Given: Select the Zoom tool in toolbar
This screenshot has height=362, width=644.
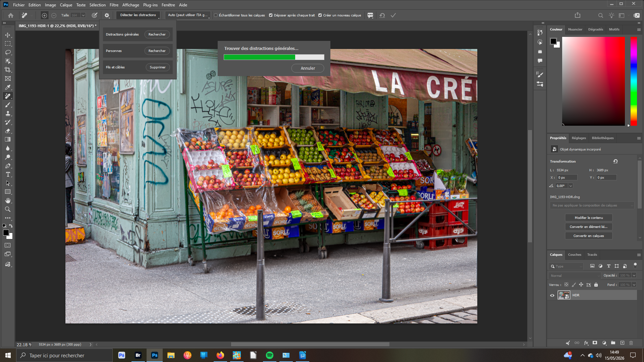Looking at the screenshot, I should [8, 209].
